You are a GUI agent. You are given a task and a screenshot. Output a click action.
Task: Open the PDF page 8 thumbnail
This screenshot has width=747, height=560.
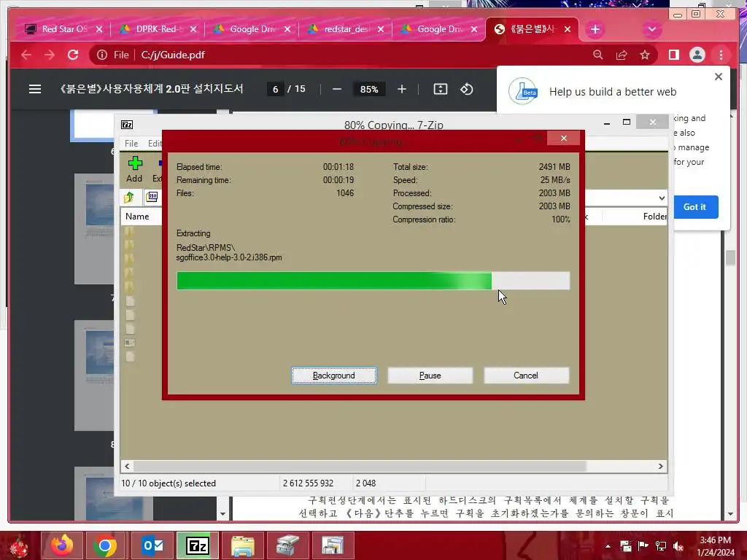(x=94, y=376)
